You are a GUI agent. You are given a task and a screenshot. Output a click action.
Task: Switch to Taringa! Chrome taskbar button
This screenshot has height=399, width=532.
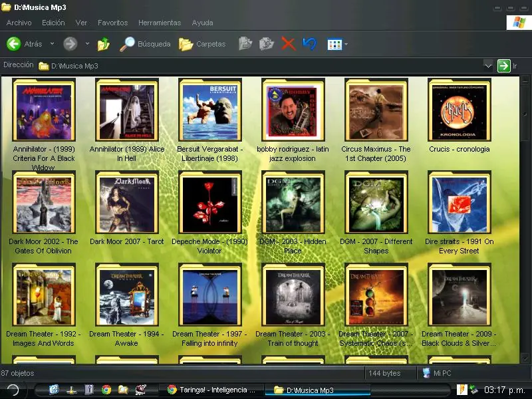(211, 390)
